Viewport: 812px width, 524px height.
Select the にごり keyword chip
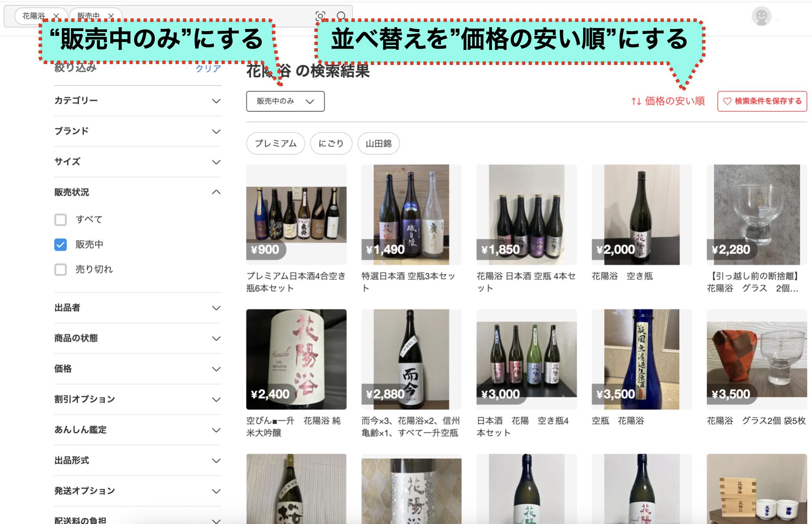pyautogui.click(x=331, y=144)
